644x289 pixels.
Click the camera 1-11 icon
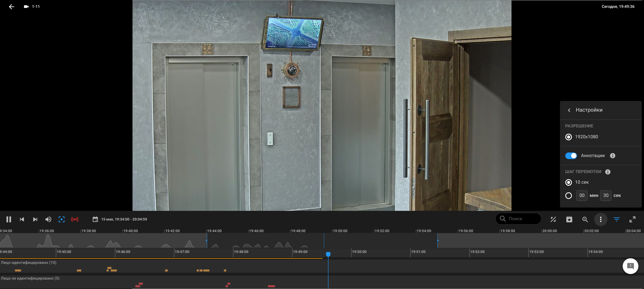[x=26, y=7]
